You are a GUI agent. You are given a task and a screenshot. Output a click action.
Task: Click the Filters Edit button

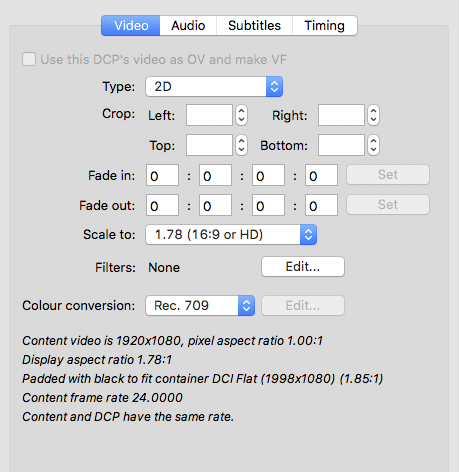point(303,267)
